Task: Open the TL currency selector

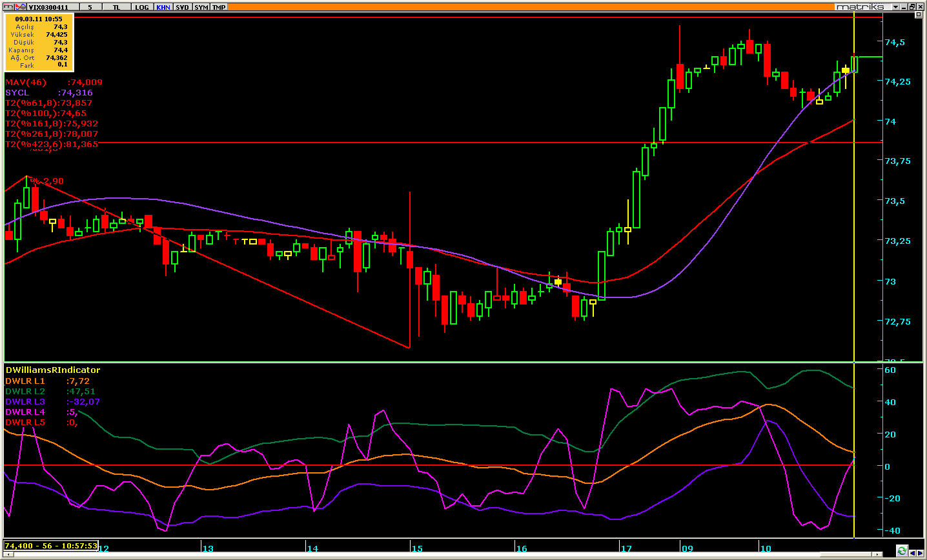Action: coord(116,7)
